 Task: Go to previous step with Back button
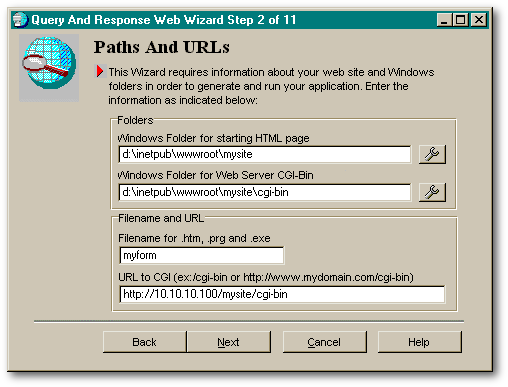coord(144,342)
